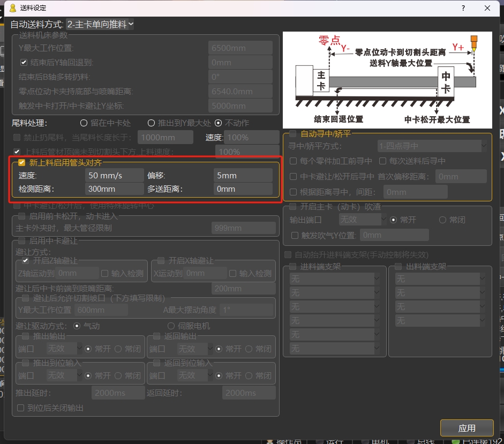
Task: Toggle 触发吹气Y位置 checkbox
Action: click(295, 235)
